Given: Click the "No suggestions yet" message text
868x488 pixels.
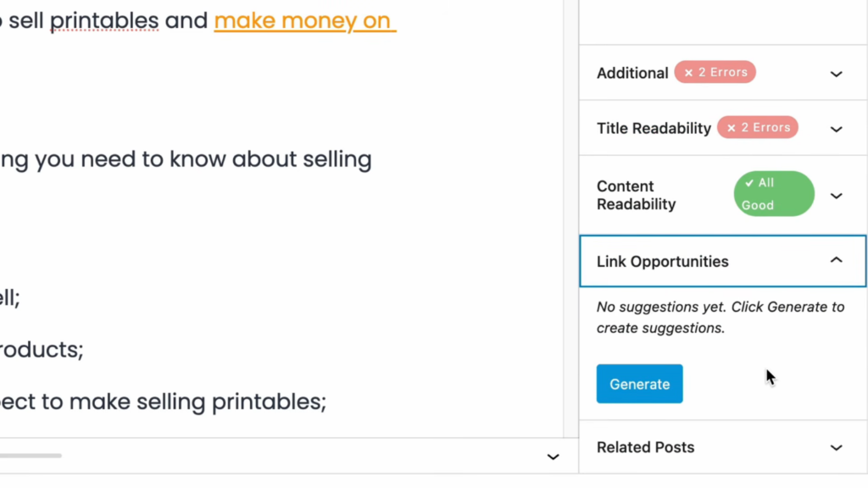Looking at the screenshot, I should [x=720, y=318].
